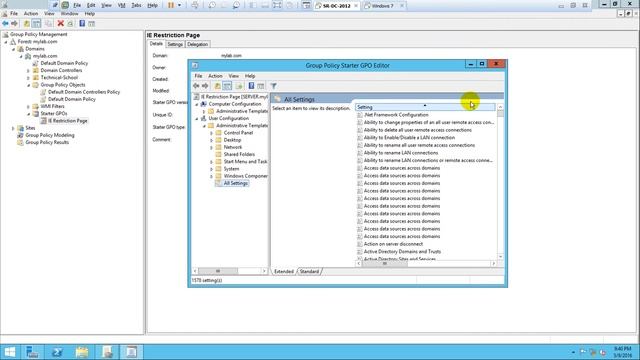The image size is (640, 360).
Task: Click VMware take snapshot clock icon
Action: click(212, 5)
